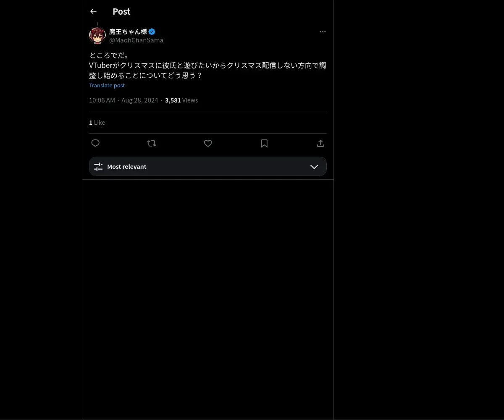Go back using the left arrow icon
Screen dimensions: 504x420
[x=93, y=11]
